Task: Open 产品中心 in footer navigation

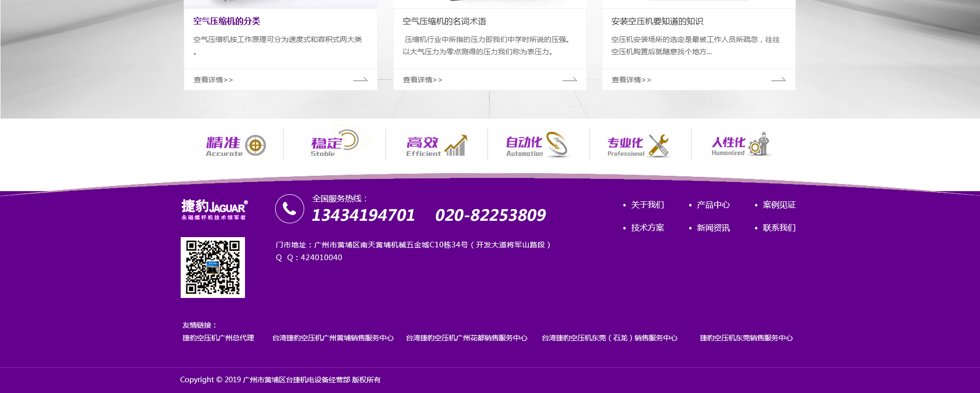Action: 713,205
